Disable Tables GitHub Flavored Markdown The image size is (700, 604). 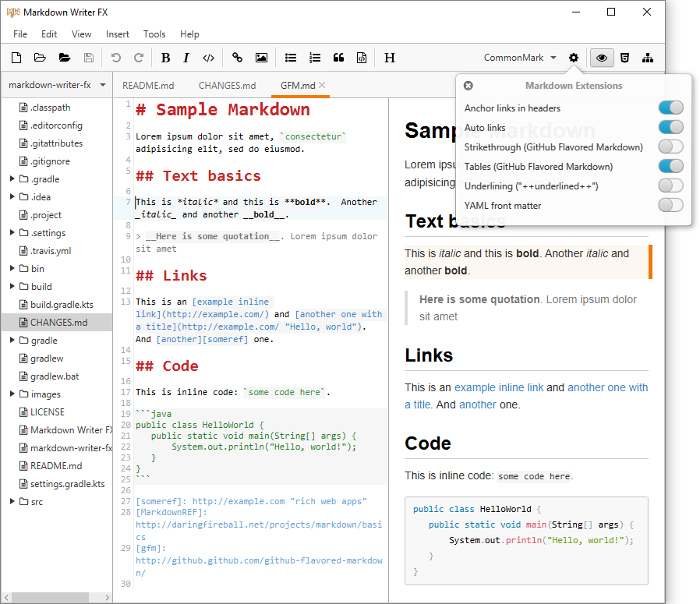pyautogui.click(x=670, y=166)
